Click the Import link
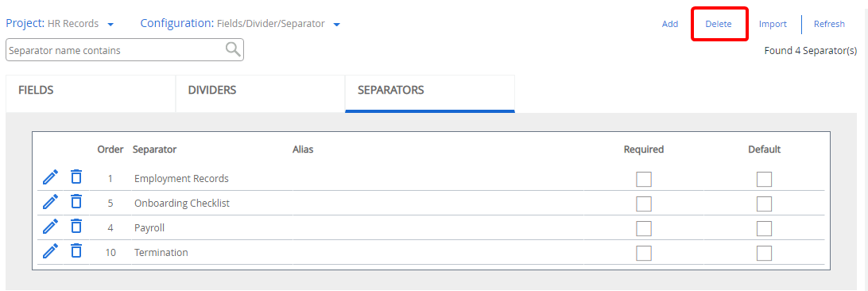The image size is (868, 291). pos(773,24)
